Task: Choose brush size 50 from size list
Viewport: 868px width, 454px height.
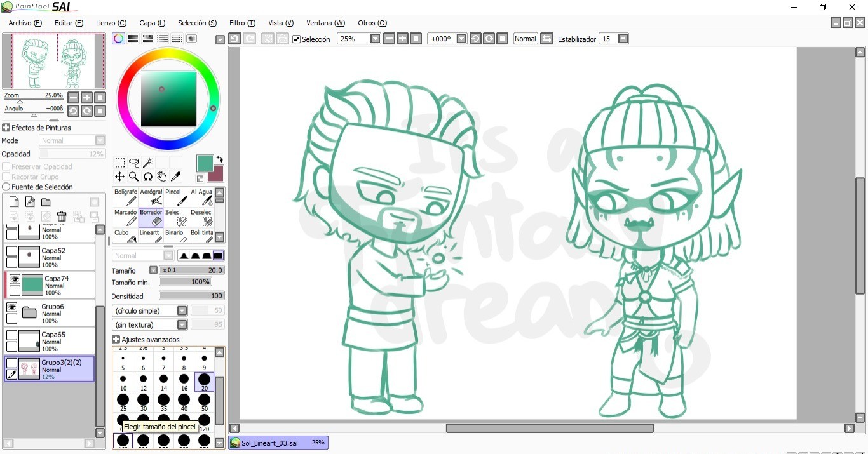Action: coord(204,400)
